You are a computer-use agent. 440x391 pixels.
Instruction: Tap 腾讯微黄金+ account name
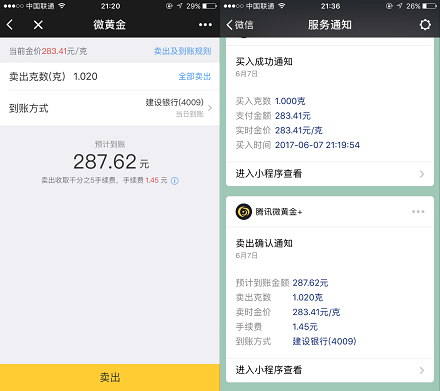pos(279,212)
